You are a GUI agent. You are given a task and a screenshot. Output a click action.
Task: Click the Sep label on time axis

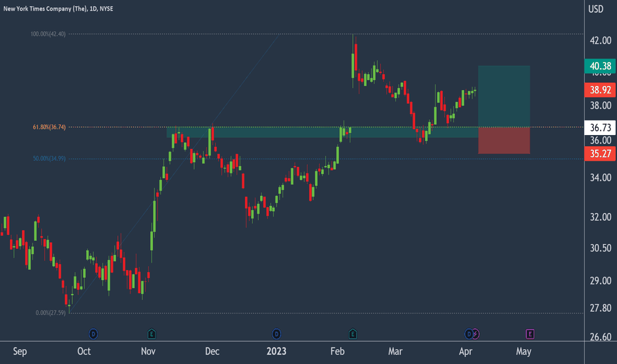pos(20,351)
